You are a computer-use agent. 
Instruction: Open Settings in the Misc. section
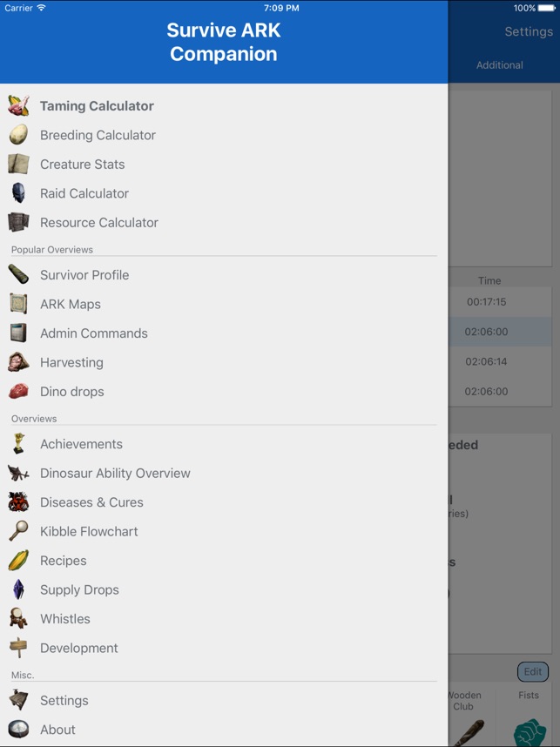click(64, 700)
